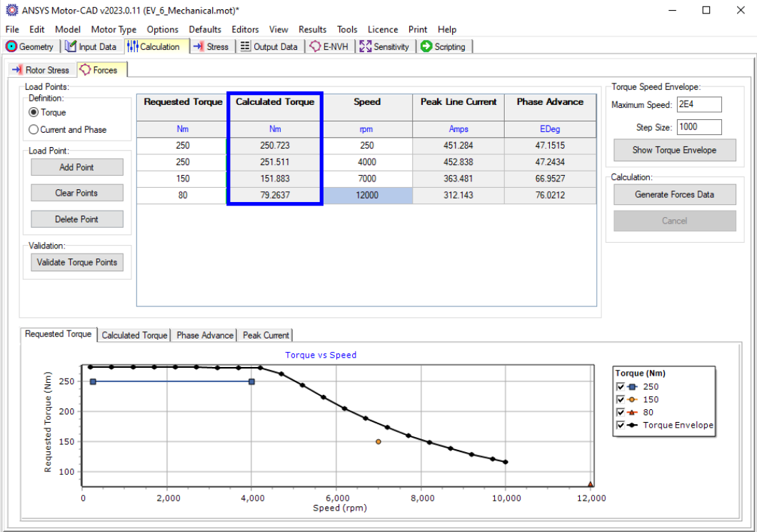Open the Output Data tab
The height and width of the screenshot is (532, 757).
pos(269,47)
